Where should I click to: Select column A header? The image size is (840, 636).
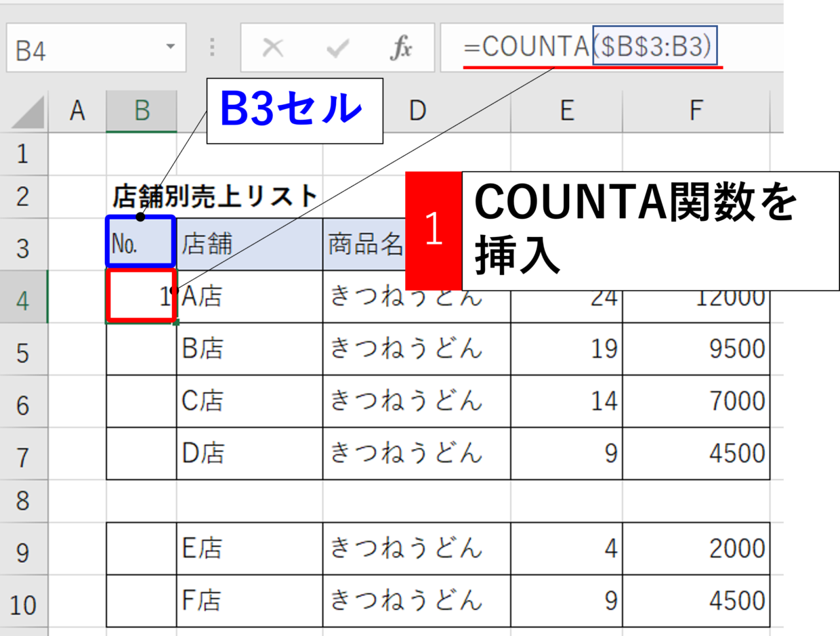[x=77, y=112]
